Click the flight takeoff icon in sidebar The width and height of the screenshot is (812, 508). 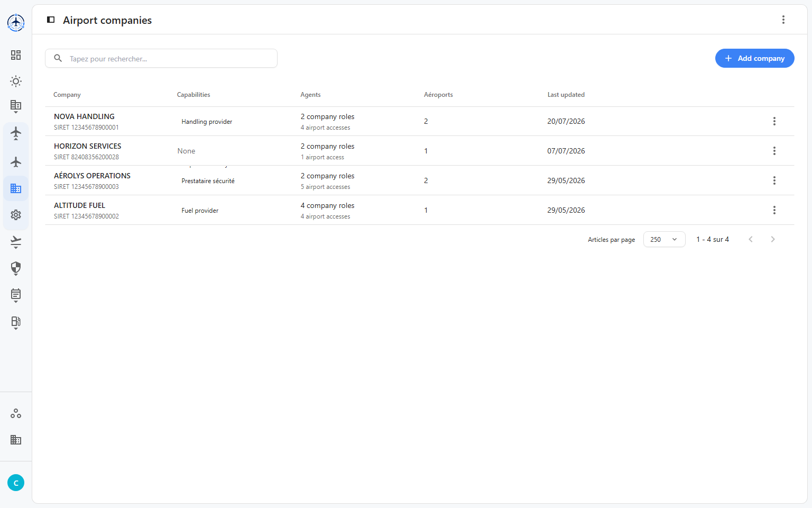click(16, 242)
